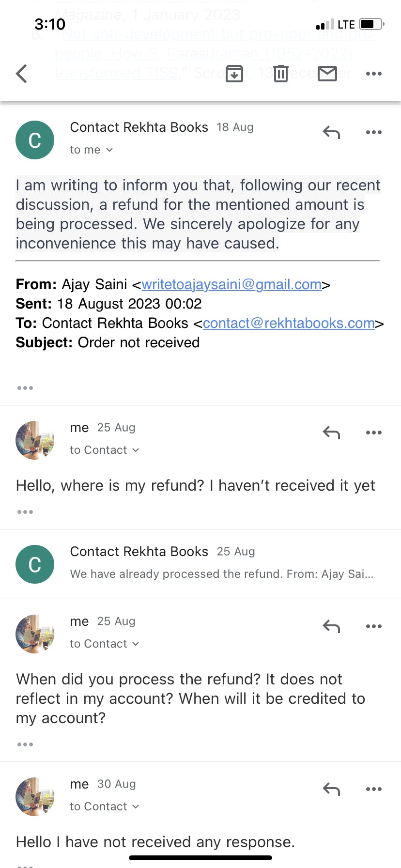Screen dimensions: 401x868
Task: Open the top toolbar more options
Action: click(x=373, y=74)
